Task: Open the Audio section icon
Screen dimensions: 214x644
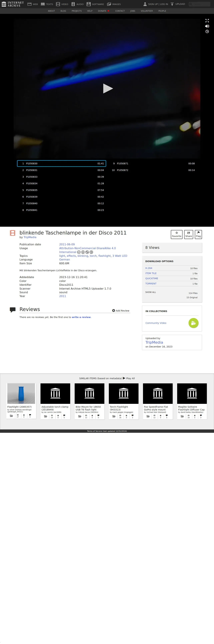Action: [x=73, y=4]
